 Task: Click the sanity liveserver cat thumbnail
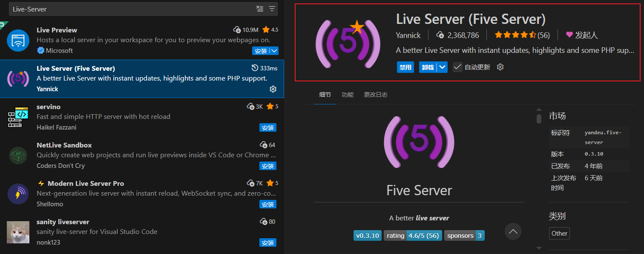click(x=18, y=232)
